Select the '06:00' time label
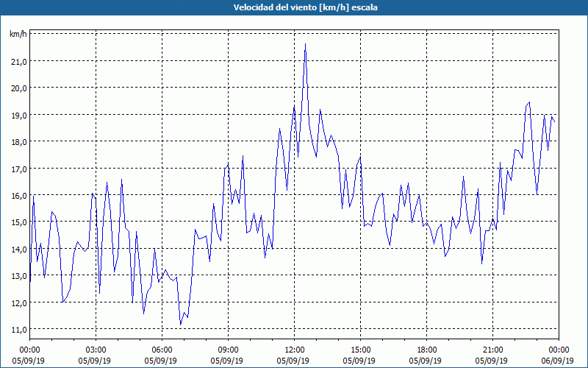 point(162,350)
